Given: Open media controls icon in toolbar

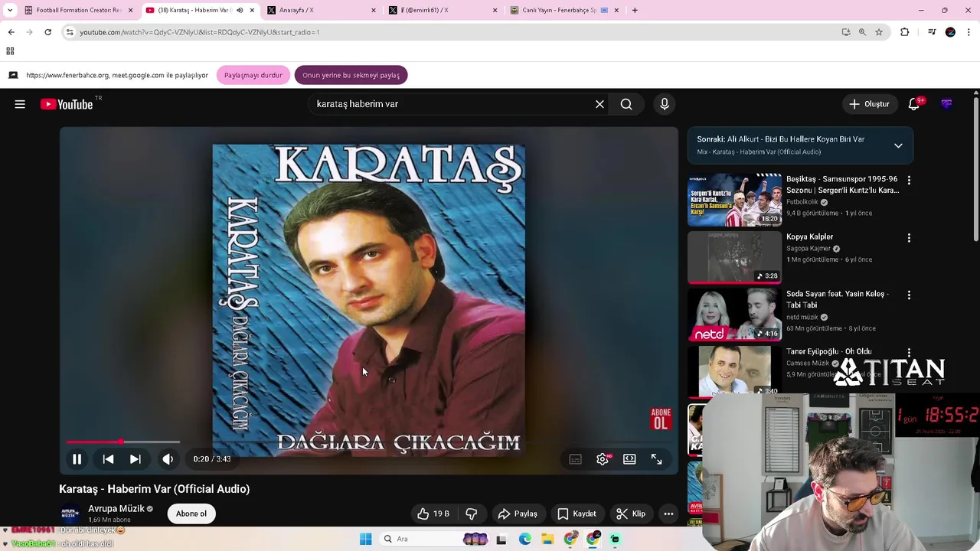Looking at the screenshot, I should [932, 32].
